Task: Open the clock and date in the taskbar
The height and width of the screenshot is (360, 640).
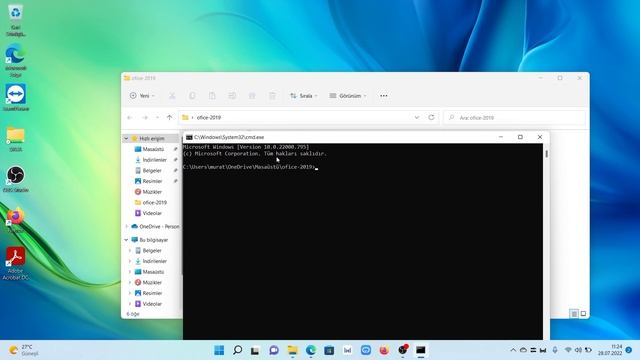Action: [x=610, y=350]
